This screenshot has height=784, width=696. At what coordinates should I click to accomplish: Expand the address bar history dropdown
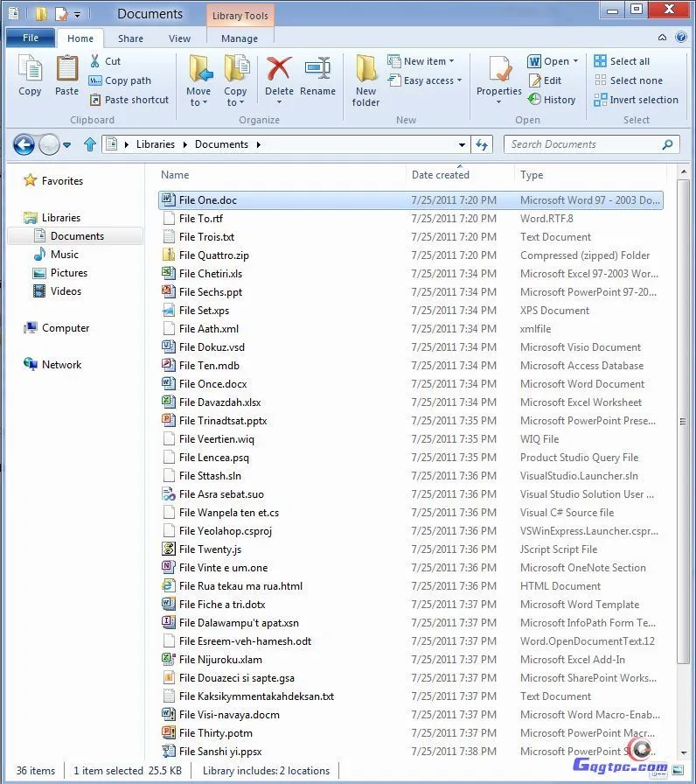(462, 145)
